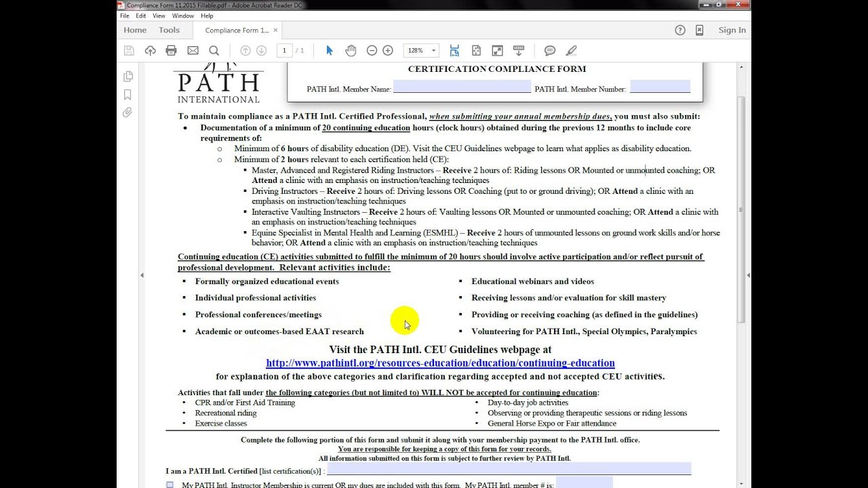
Task: Zoom in with plus icon
Action: [388, 51]
